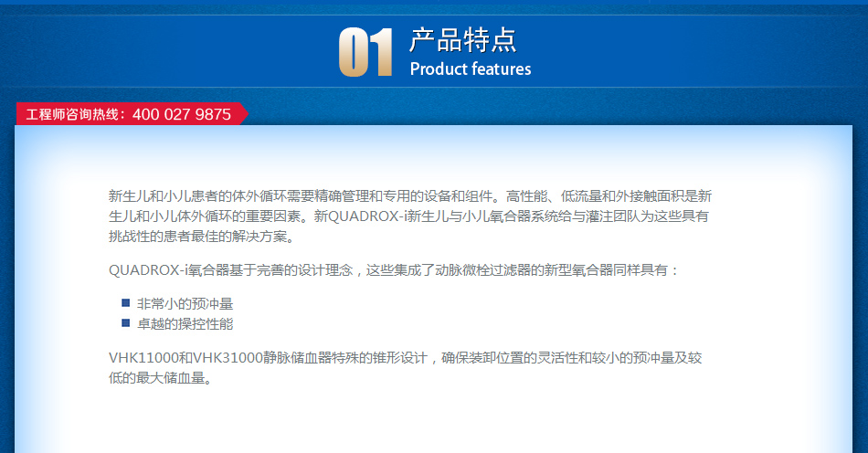
Task: Click the line 挑战性的患者最佳的解决方案
Action: coord(201,237)
